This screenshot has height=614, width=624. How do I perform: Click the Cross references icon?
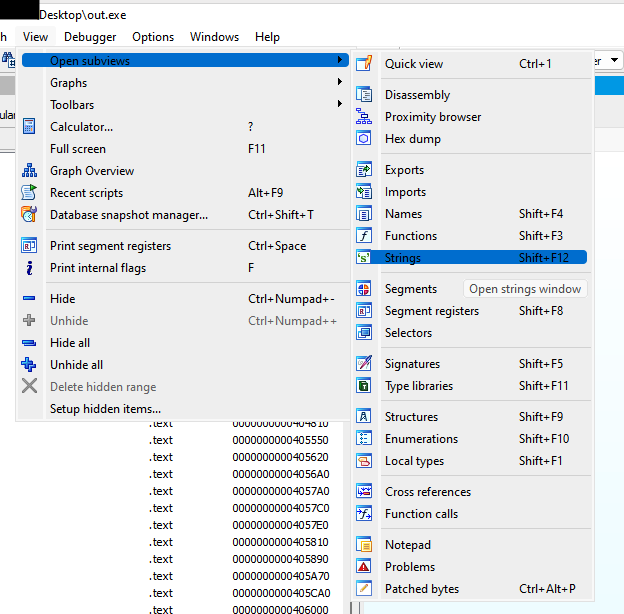pos(364,491)
